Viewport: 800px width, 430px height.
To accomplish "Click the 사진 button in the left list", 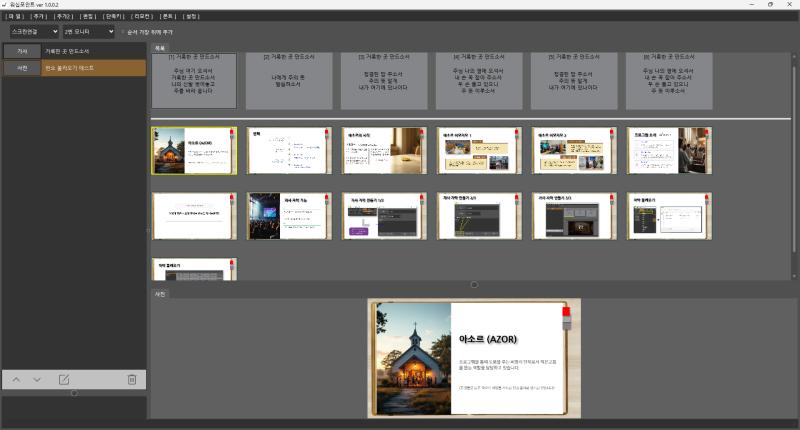I will coord(21,68).
